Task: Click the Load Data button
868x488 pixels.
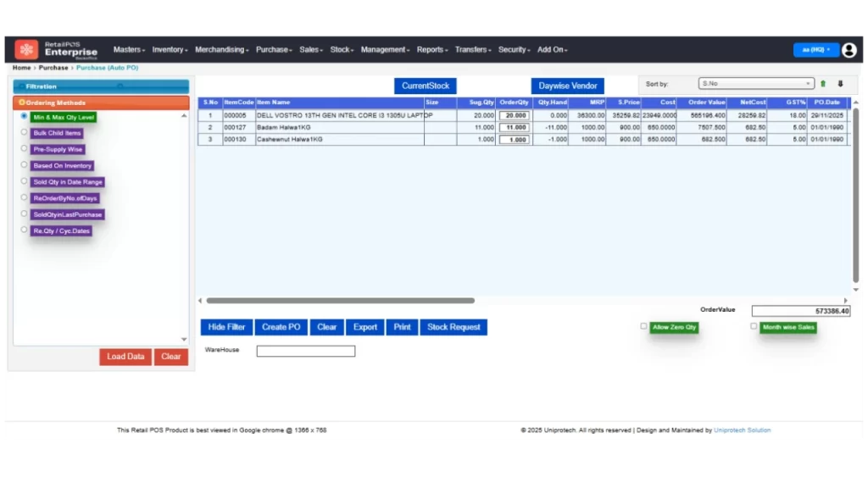Action: (125, 357)
